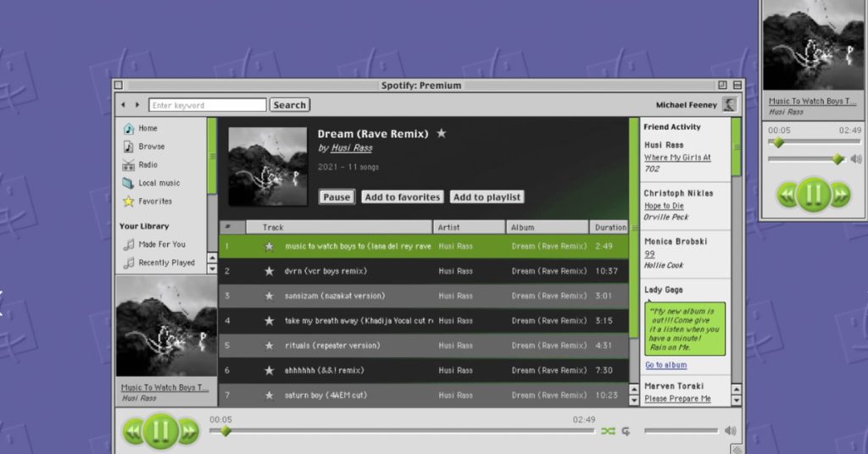Sort by the Album column header
The width and height of the screenshot is (868, 454).
point(547,227)
